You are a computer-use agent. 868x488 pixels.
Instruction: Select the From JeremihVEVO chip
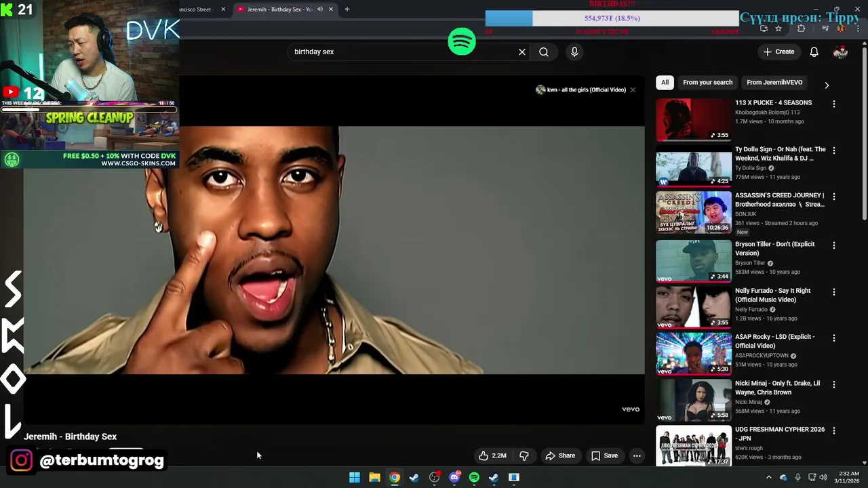pos(774,83)
